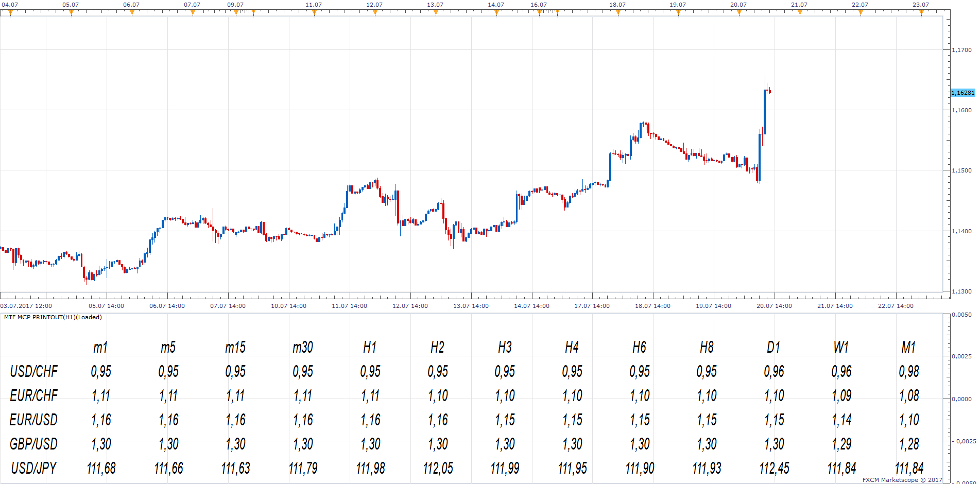Click USD/JPY value 111,90

point(640,469)
